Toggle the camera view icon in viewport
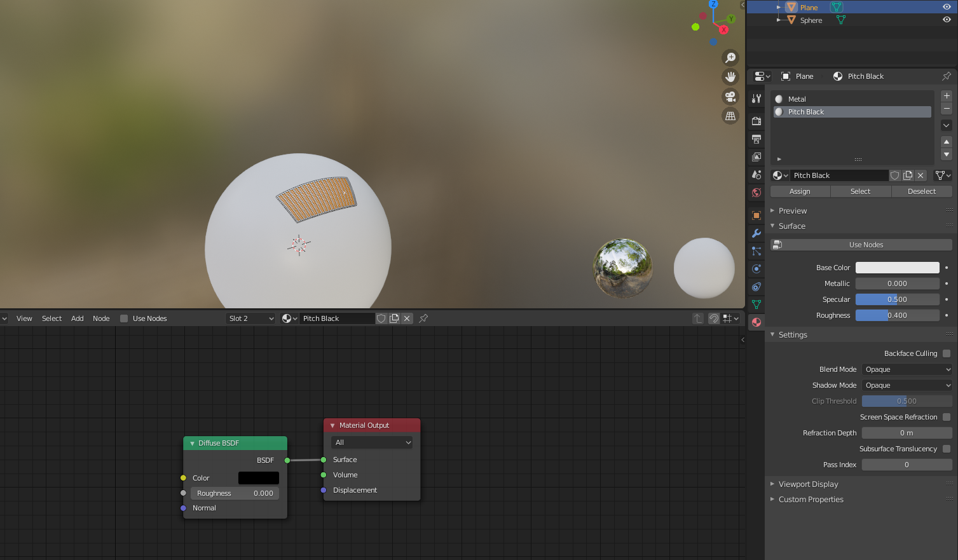 point(730,97)
